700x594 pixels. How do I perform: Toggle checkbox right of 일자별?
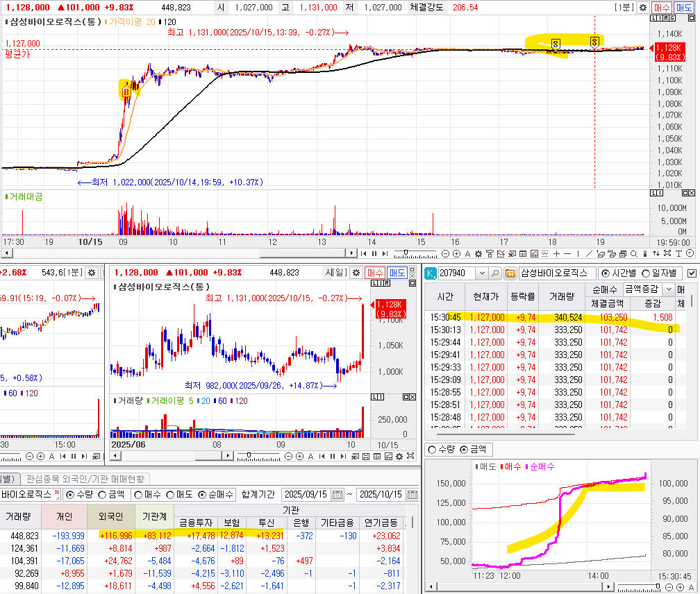coord(692,273)
